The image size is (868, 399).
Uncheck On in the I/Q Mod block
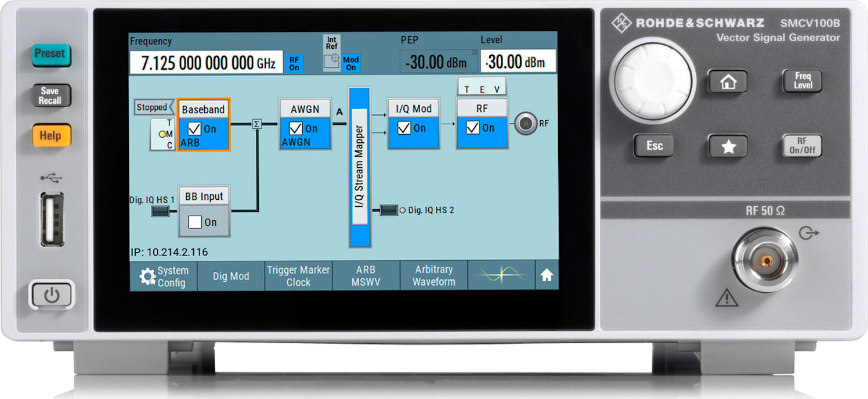[x=403, y=129]
